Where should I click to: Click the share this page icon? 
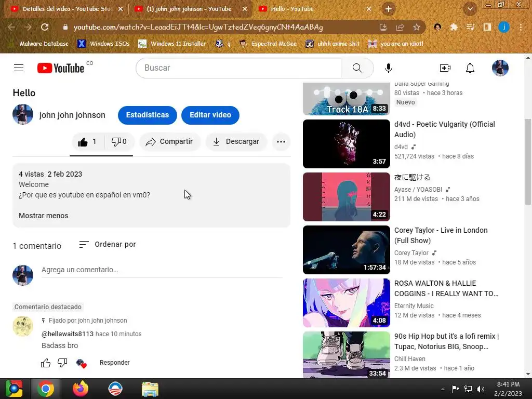(400, 27)
